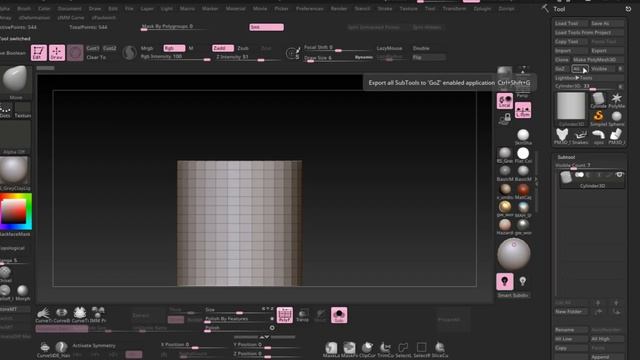Screen dimensions: 640x360
Task: Click the Activate Symmetry button
Action: (x=94, y=346)
